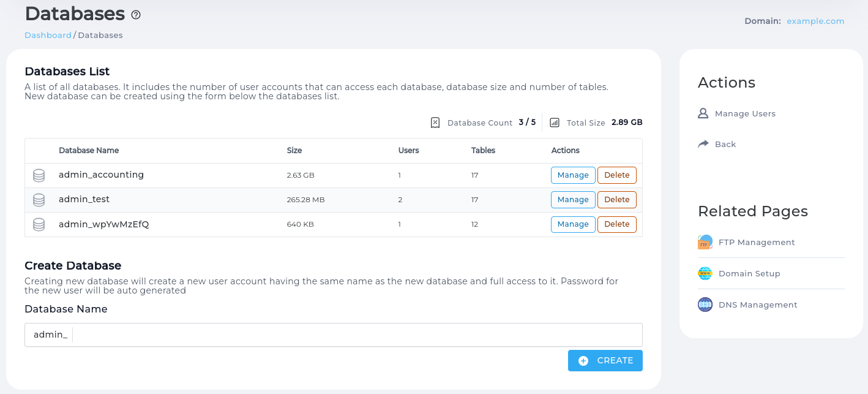Click the Domain Setup globe icon

pyautogui.click(x=705, y=273)
